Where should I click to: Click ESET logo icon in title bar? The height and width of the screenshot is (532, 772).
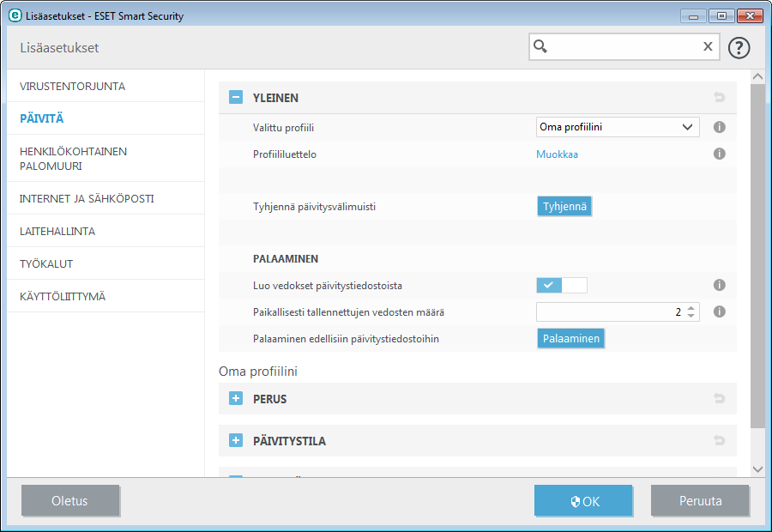pos(15,15)
